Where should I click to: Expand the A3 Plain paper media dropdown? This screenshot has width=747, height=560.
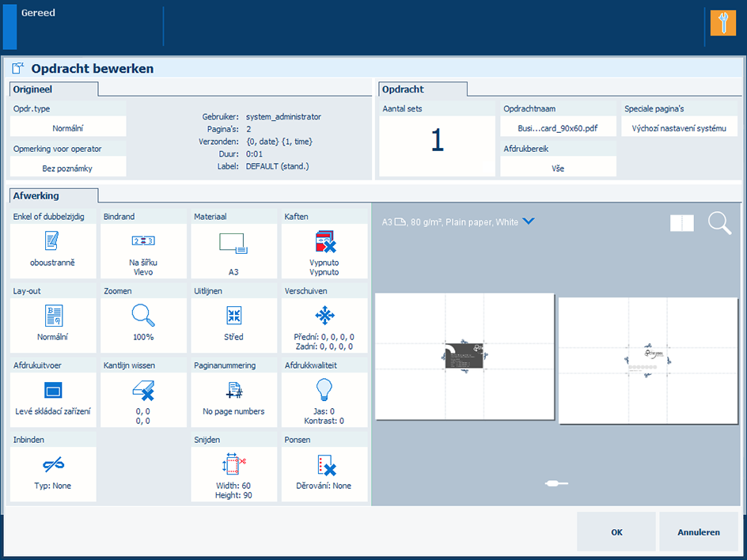[529, 222]
